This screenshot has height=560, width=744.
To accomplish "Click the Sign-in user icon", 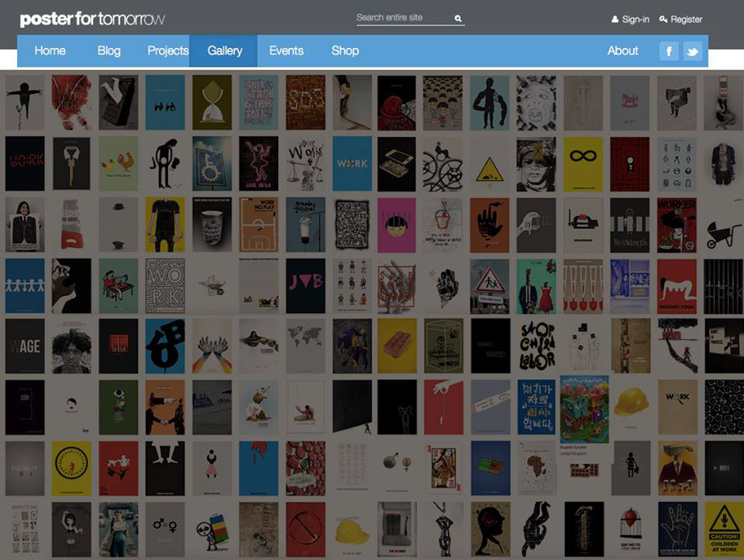I will click(x=615, y=19).
